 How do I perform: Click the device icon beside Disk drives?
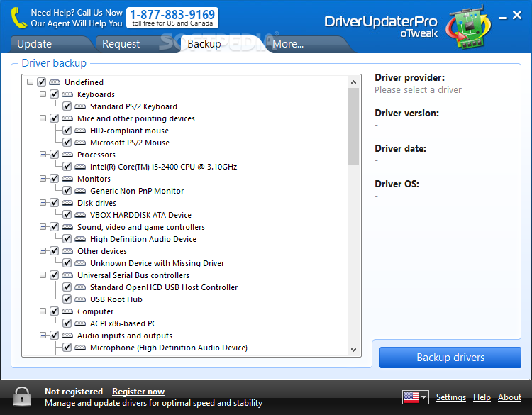[67, 203]
